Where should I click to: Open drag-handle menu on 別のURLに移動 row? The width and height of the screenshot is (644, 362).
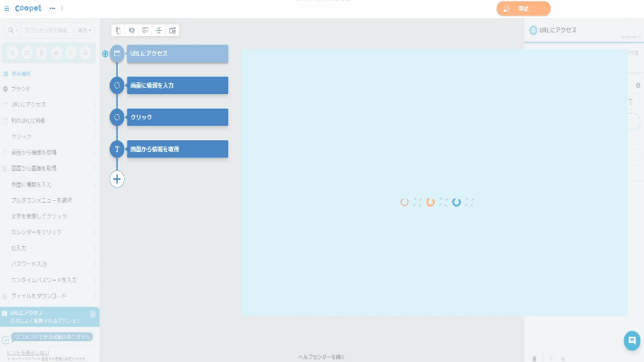[94, 120]
